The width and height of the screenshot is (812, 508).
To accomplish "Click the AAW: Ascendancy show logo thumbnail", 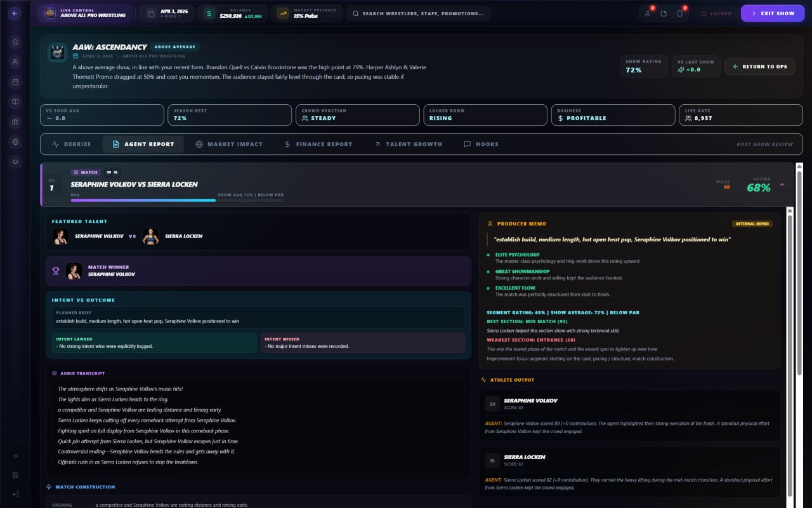I will coord(58,52).
